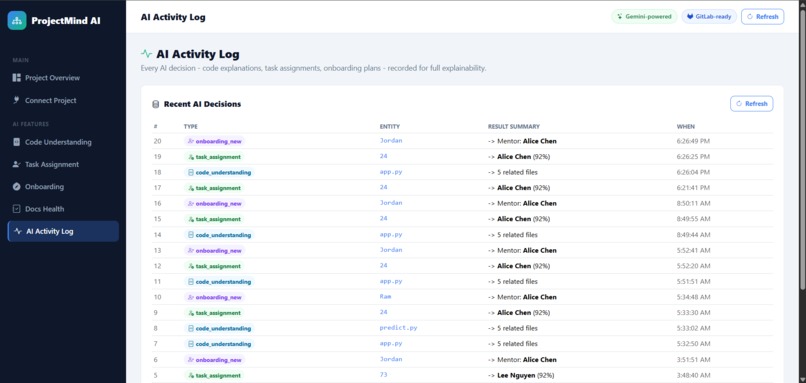
Task: Click onboarding_new tag in row 20
Action: point(215,141)
